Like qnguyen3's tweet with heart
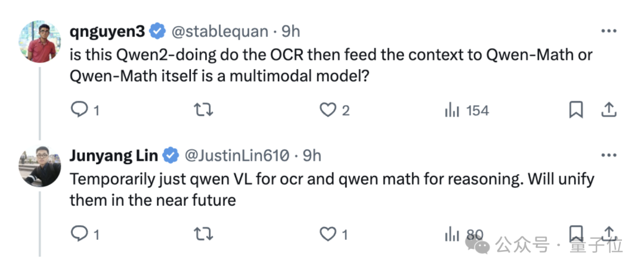Viewport: 644px width, 271px height. click(335, 110)
